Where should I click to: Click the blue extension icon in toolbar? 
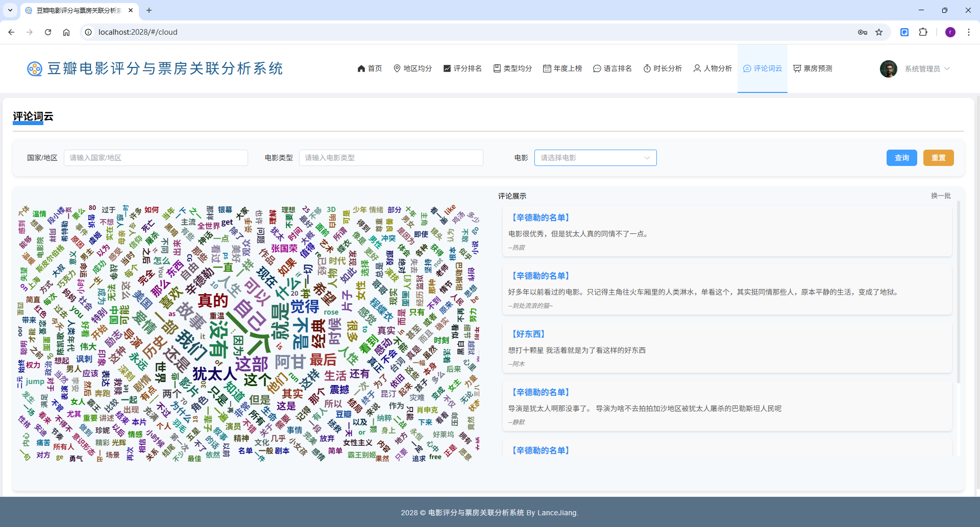point(904,32)
